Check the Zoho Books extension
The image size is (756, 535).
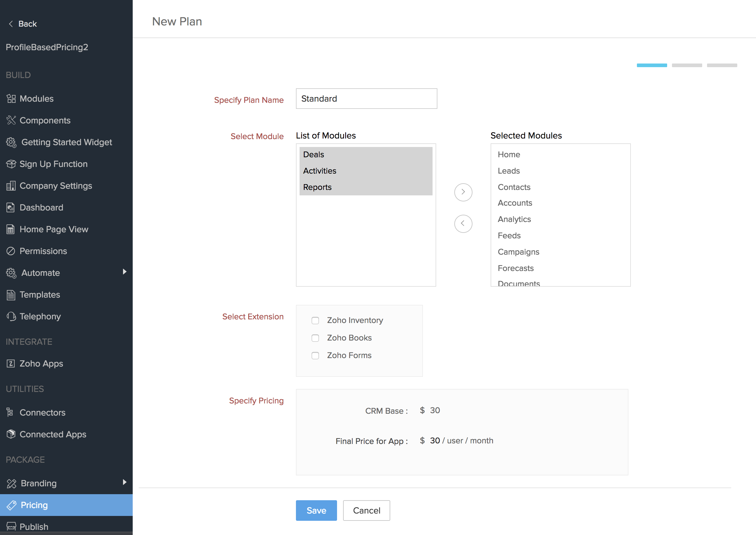coord(315,338)
